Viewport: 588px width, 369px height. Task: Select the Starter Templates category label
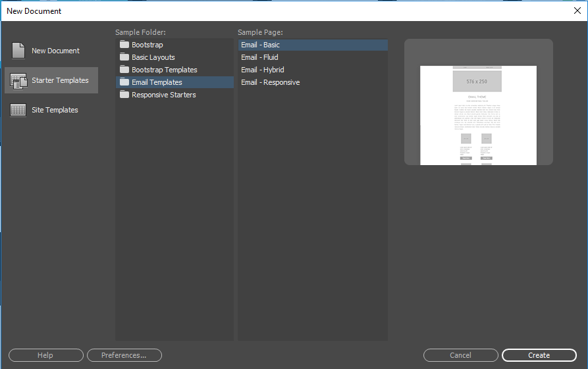pyautogui.click(x=60, y=80)
